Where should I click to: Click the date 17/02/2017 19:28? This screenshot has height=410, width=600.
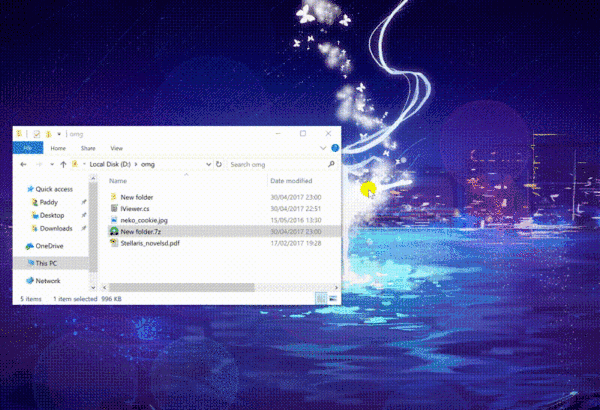coord(296,243)
